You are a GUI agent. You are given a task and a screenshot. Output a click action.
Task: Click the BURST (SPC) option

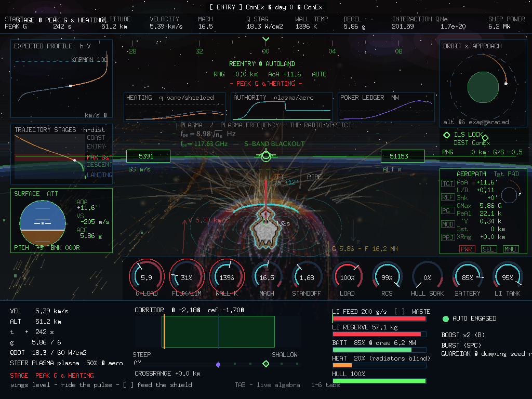pyautogui.click(x=461, y=345)
